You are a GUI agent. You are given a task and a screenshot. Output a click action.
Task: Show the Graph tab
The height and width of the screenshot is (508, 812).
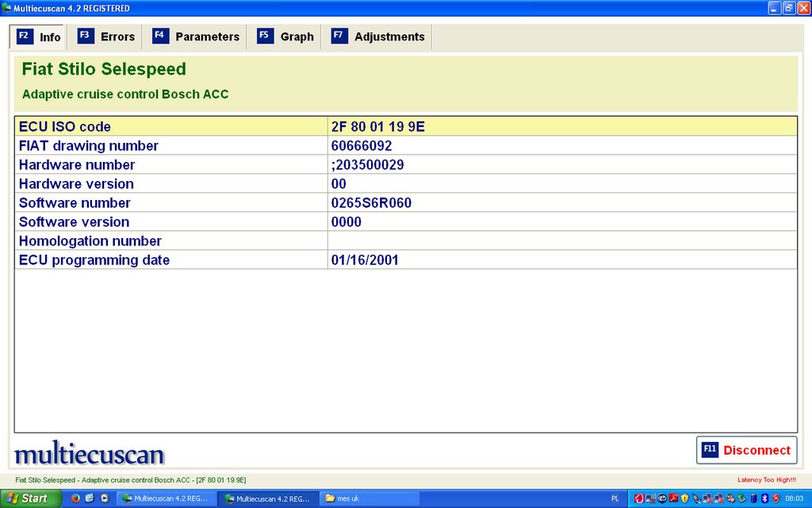pyautogui.click(x=285, y=37)
